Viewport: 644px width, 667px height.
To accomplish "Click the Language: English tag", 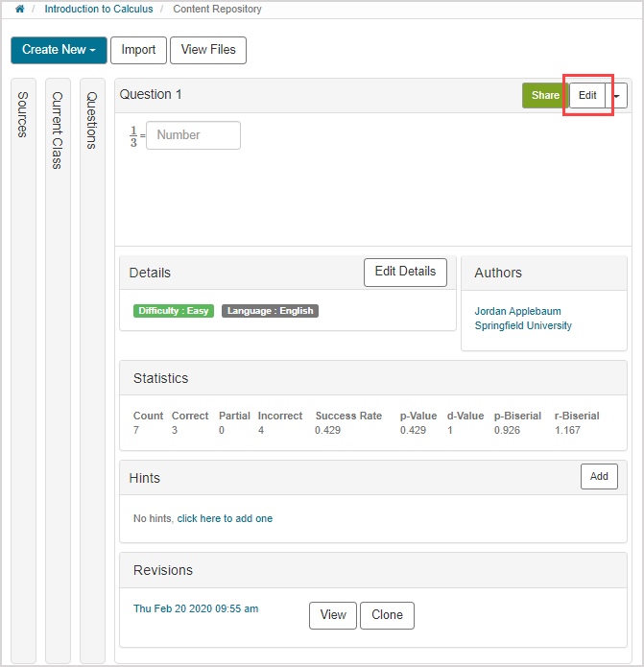I will tap(270, 311).
